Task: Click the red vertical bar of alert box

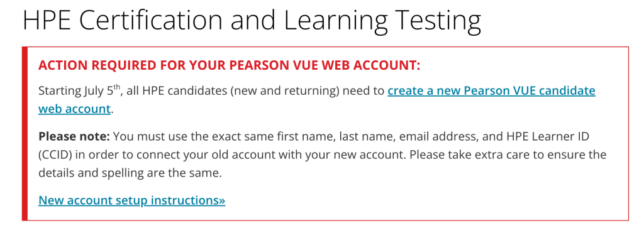Action: pyautogui.click(x=25, y=134)
